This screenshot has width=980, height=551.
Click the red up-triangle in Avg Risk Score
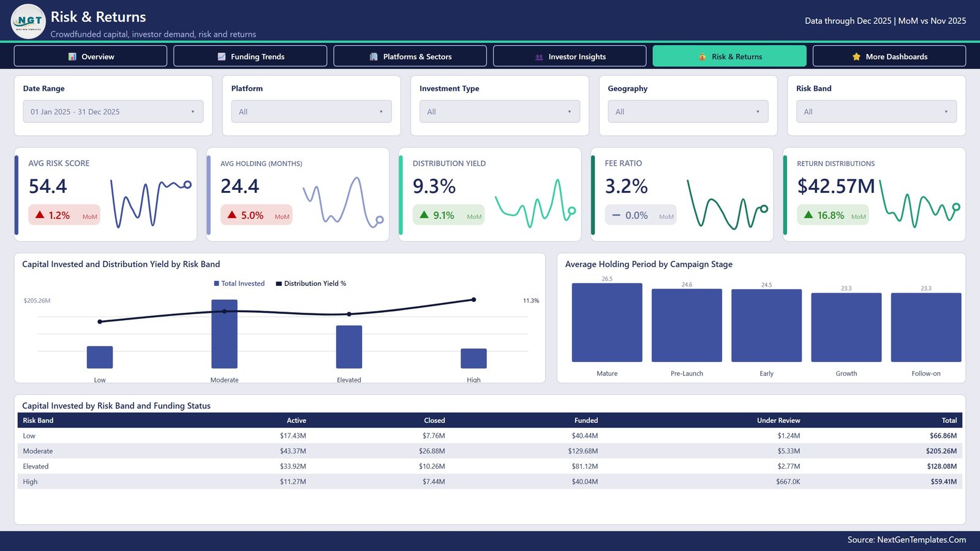[x=40, y=215]
